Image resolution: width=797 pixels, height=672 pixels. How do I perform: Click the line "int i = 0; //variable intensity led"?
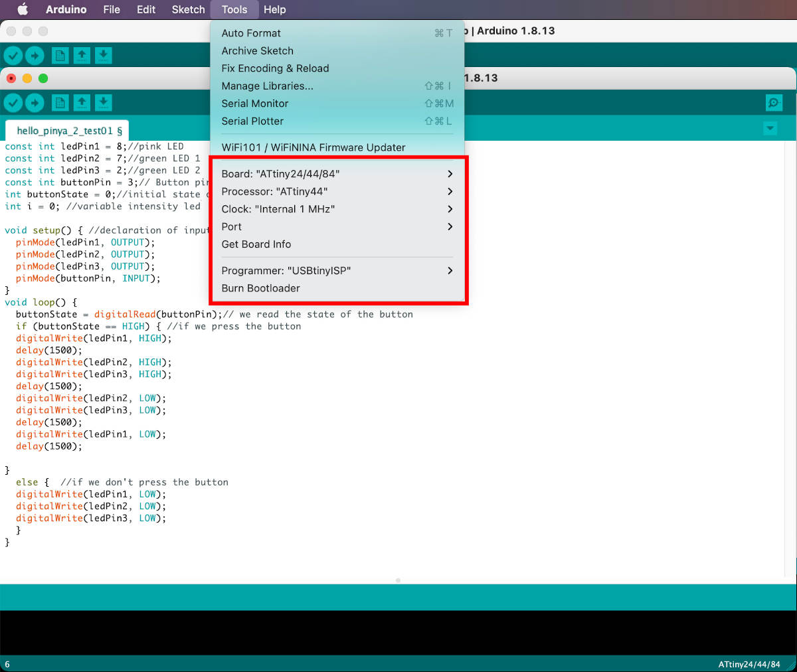pos(102,206)
